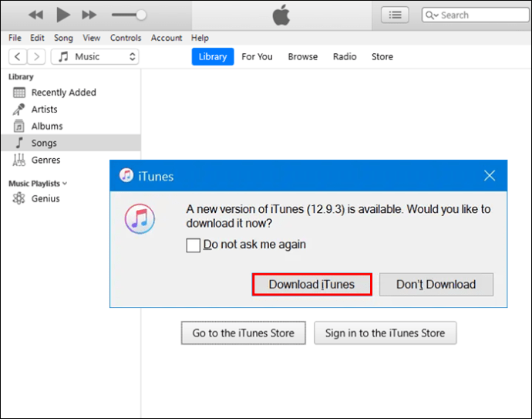Start playback with the Play button

(x=63, y=15)
